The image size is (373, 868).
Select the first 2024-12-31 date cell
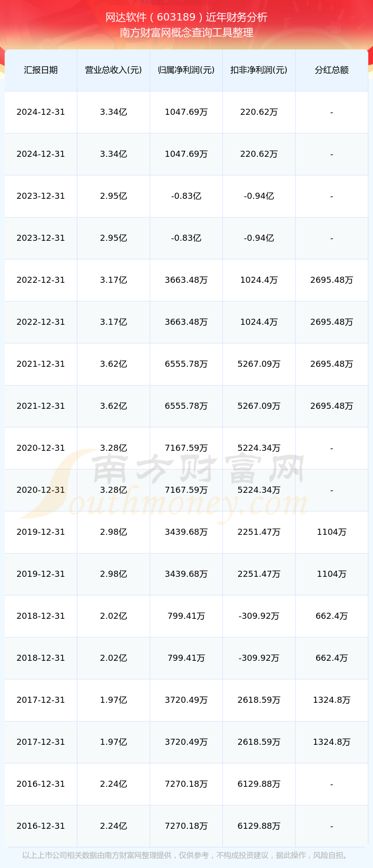41,112
